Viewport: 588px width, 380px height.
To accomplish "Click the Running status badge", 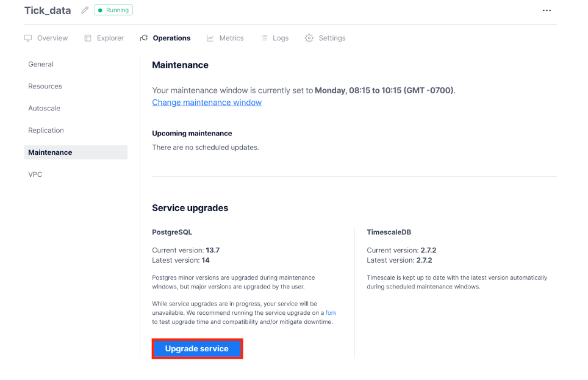I will click(113, 10).
